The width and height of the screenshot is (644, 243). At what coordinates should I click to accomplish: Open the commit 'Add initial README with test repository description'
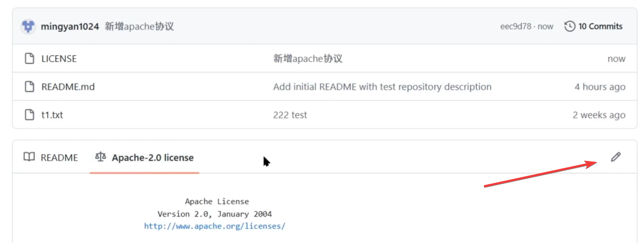[382, 87]
